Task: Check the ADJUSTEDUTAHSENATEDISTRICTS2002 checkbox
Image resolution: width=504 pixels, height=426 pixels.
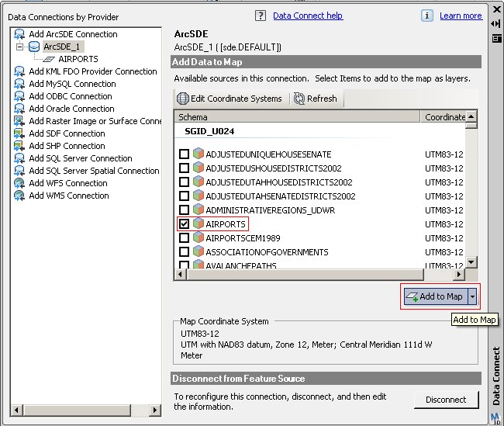Action: 184,196
